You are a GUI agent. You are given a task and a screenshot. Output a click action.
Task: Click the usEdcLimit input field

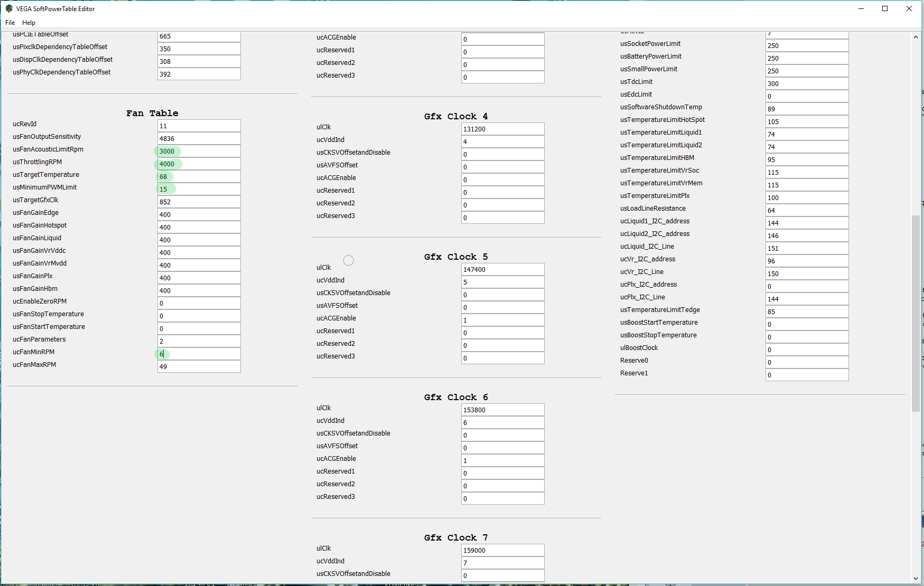pyautogui.click(x=807, y=96)
